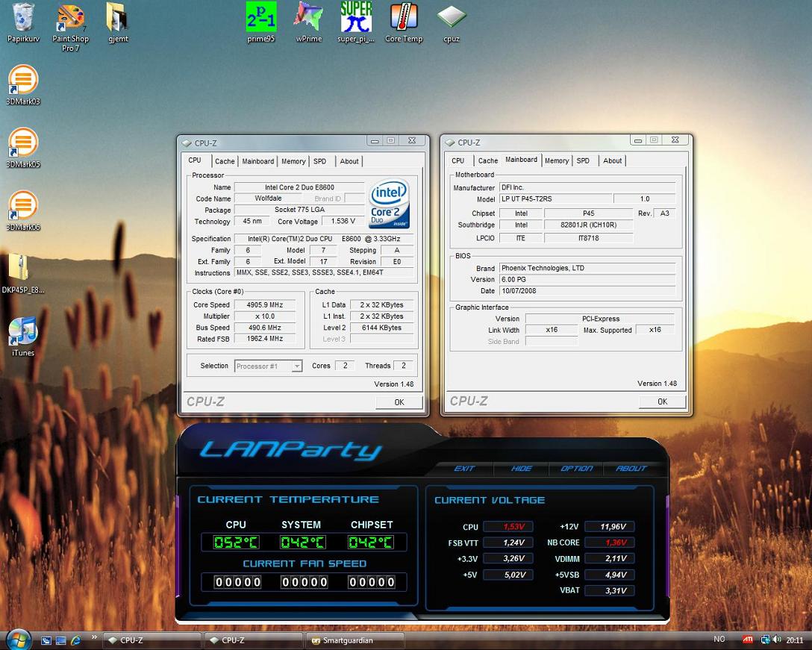Click the network tray icon

point(765,640)
